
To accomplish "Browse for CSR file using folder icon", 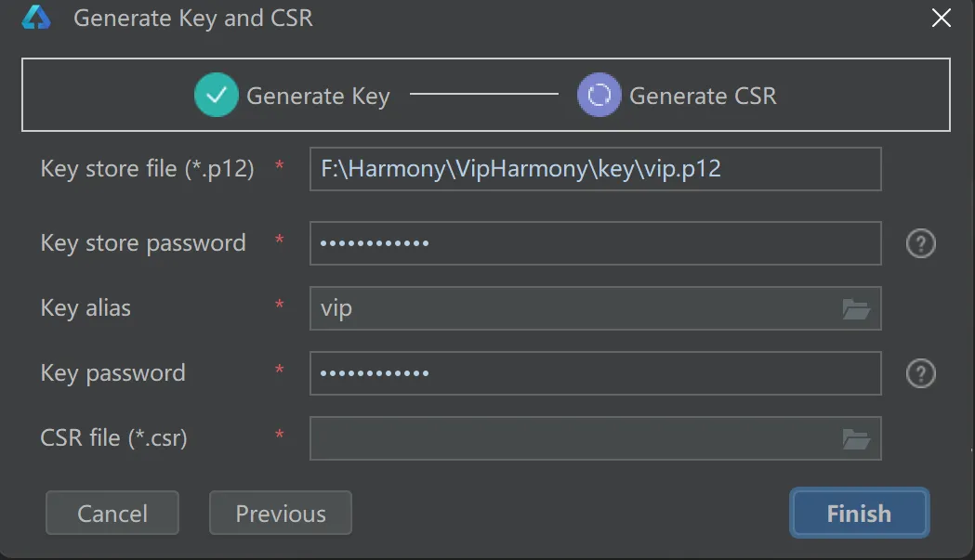I will click(856, 438).
